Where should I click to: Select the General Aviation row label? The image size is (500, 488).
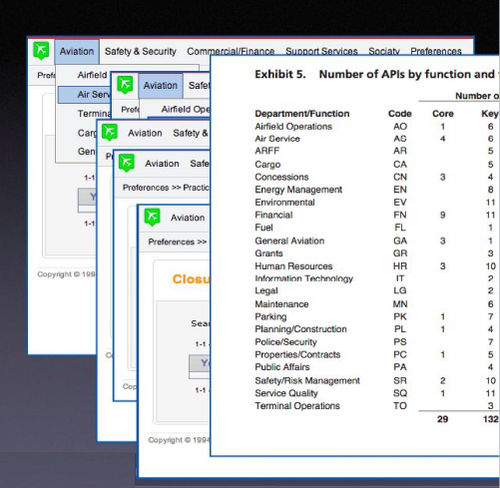[289, 241]
